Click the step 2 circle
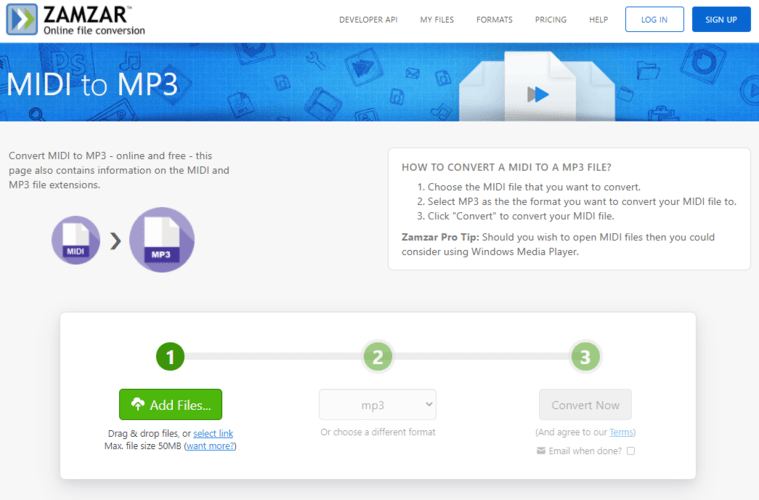 [378, 357]
